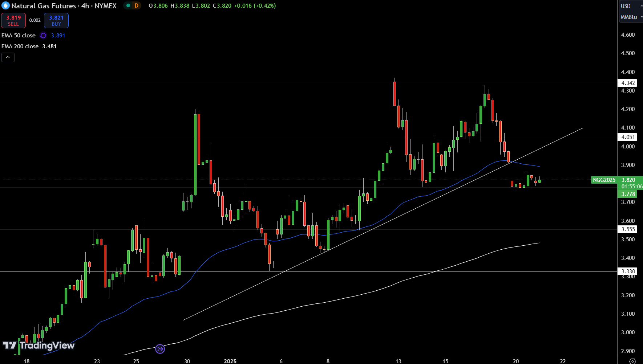Click the 0.002 spread value
Viewport: 643px width, 364px height.
tap(35, 20)
